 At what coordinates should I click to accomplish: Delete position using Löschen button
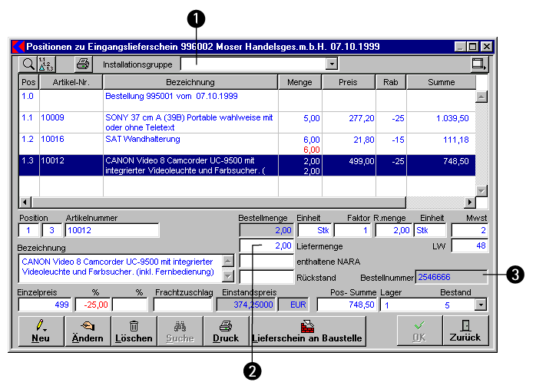[134, 331]
